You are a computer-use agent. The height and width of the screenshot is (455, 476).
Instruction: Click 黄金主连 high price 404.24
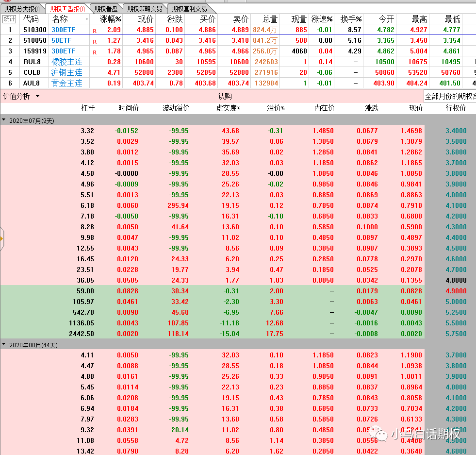417,83
